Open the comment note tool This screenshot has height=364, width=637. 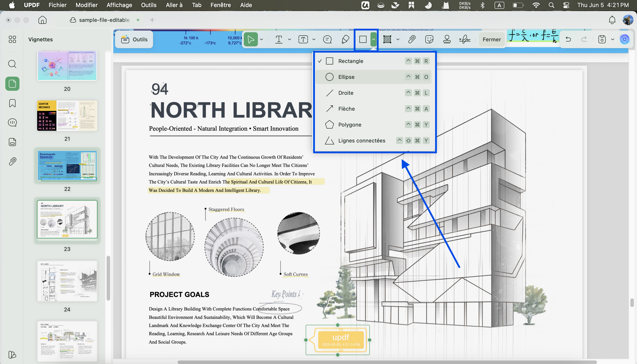pos(327,39)
